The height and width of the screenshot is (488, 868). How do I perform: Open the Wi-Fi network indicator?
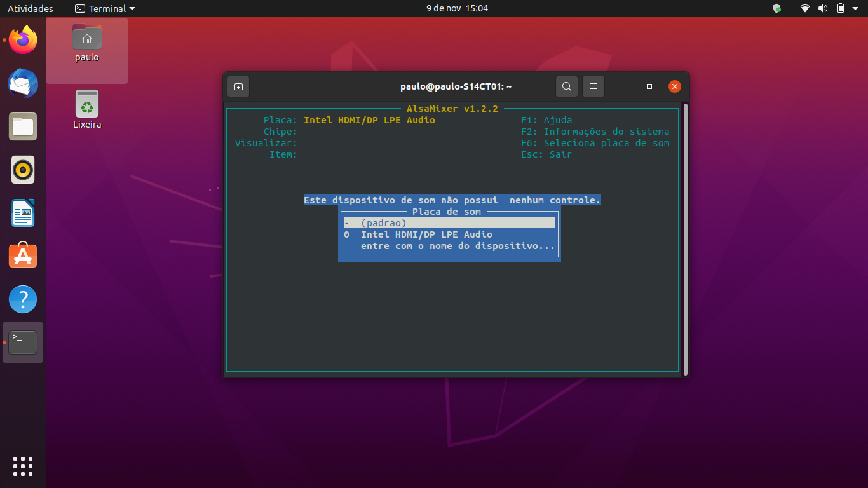(805, 8)
